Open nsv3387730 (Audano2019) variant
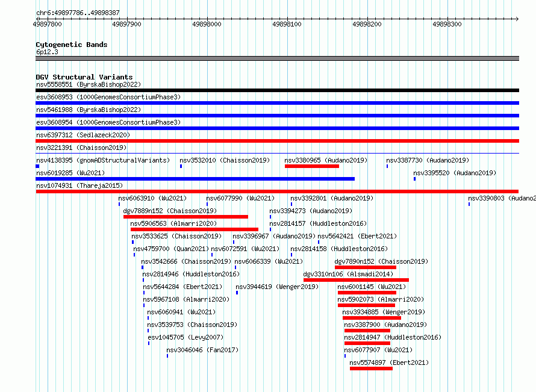 pos(428,160)
